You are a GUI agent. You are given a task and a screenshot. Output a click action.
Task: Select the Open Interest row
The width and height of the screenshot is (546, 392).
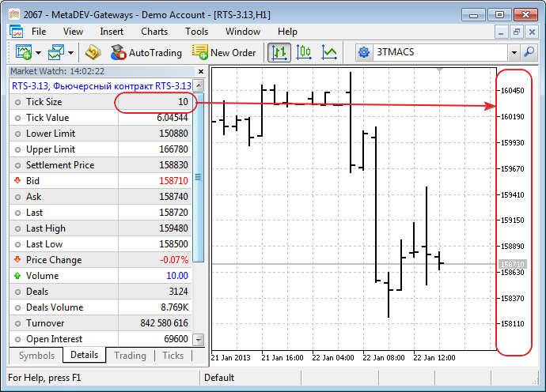pos(101,339)
